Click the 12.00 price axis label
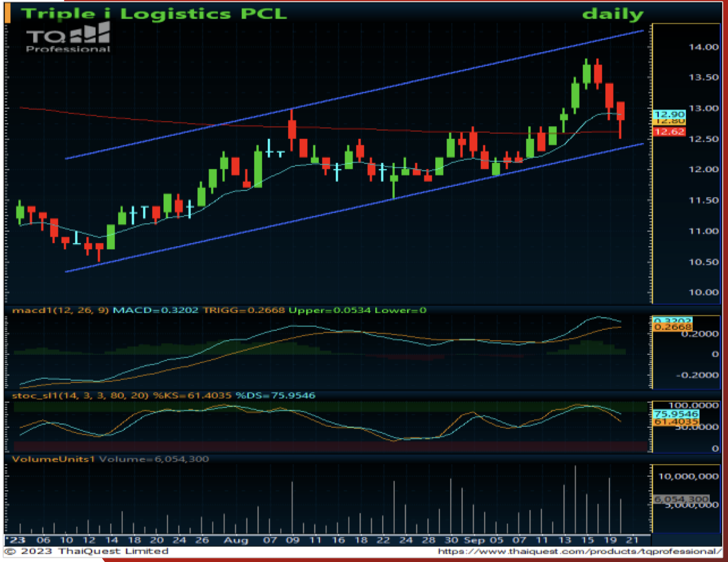 [704, 170]
